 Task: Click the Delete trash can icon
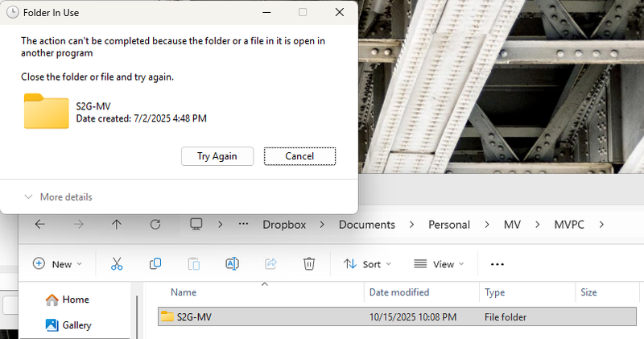(308, 264)
